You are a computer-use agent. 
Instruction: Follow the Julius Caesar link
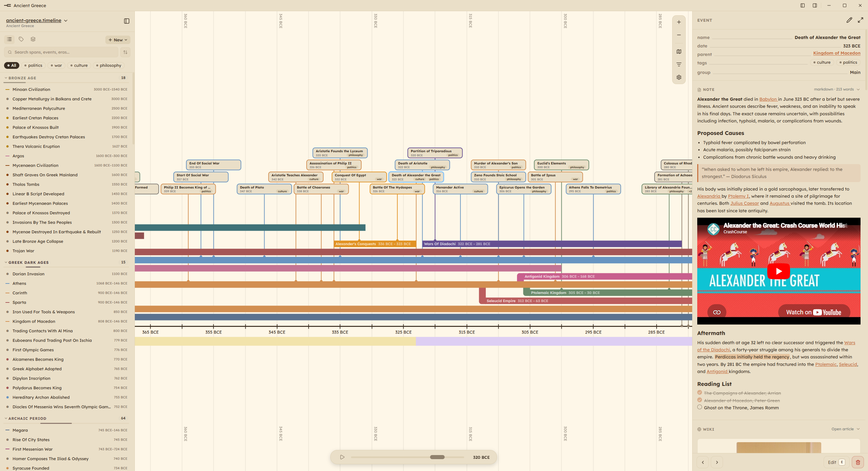tap(744, 203)
